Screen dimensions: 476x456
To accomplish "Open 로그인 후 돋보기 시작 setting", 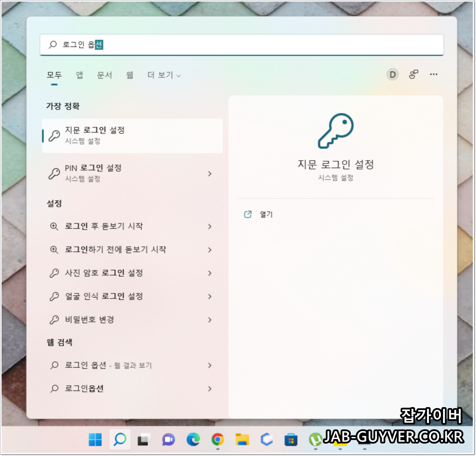I will 132,226.
